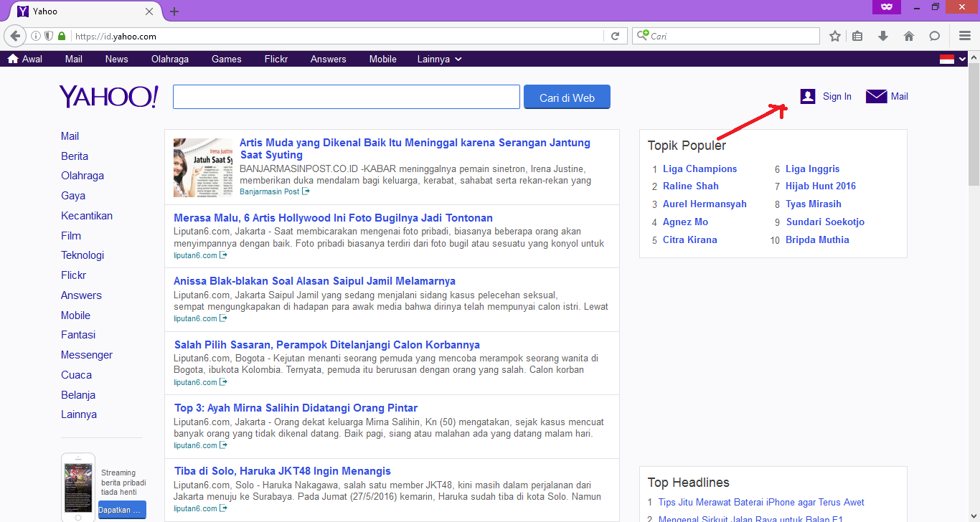
Task: Open the Liga Champions popular topic
Action: [x=699, y=169]
